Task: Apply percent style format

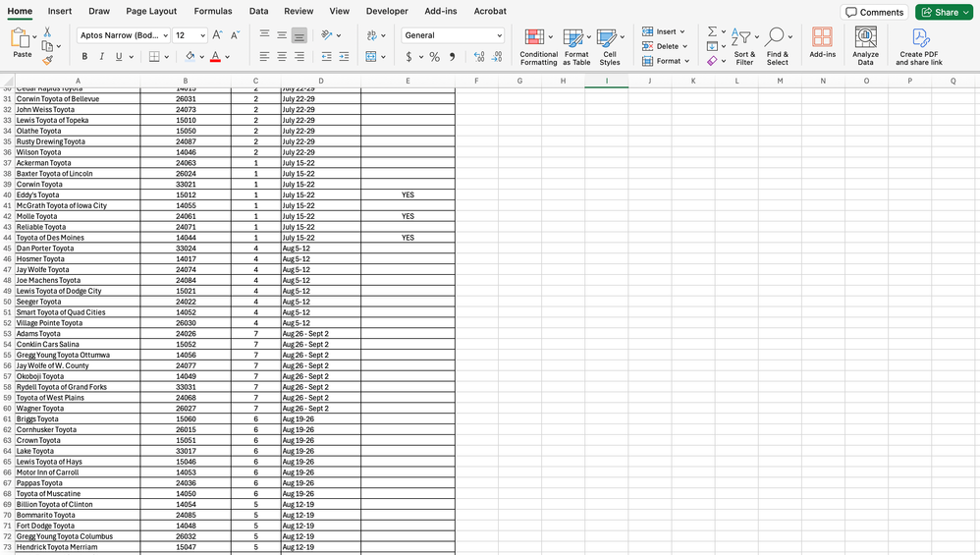Action: pyautogui.click(x=434, y=57)
